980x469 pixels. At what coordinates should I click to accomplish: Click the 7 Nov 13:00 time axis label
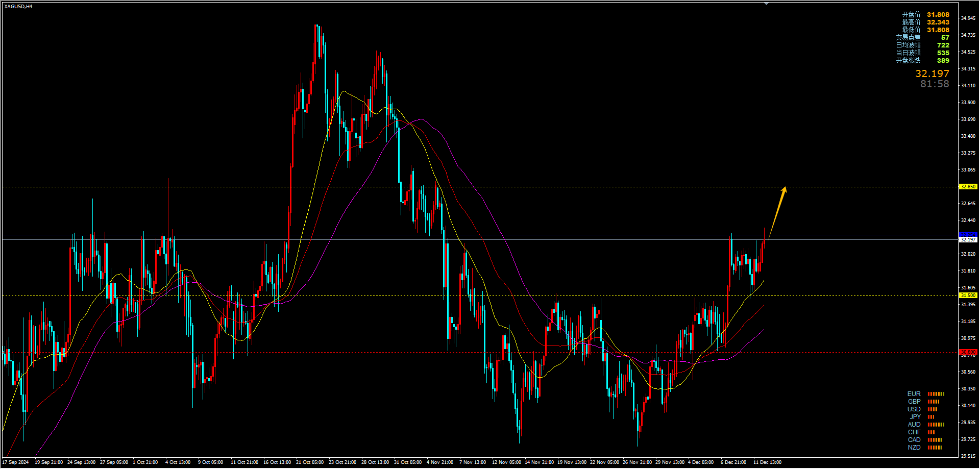tap(473, 462)
